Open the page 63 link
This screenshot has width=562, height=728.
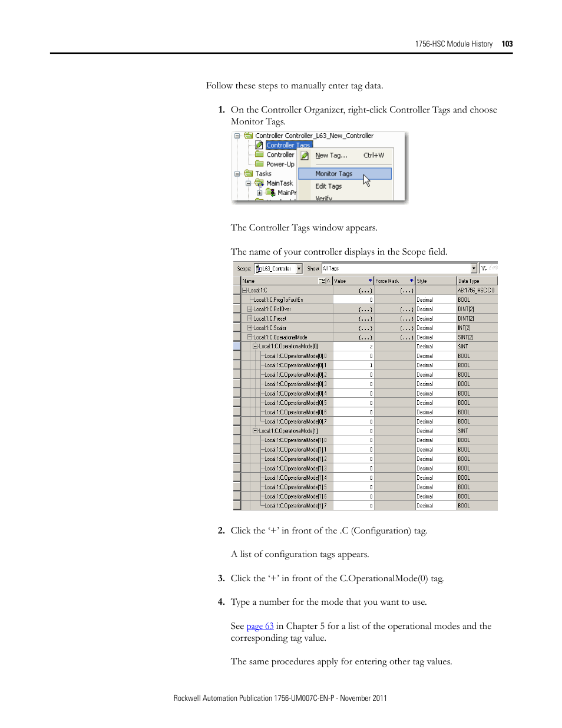click(x=260, y=626)
